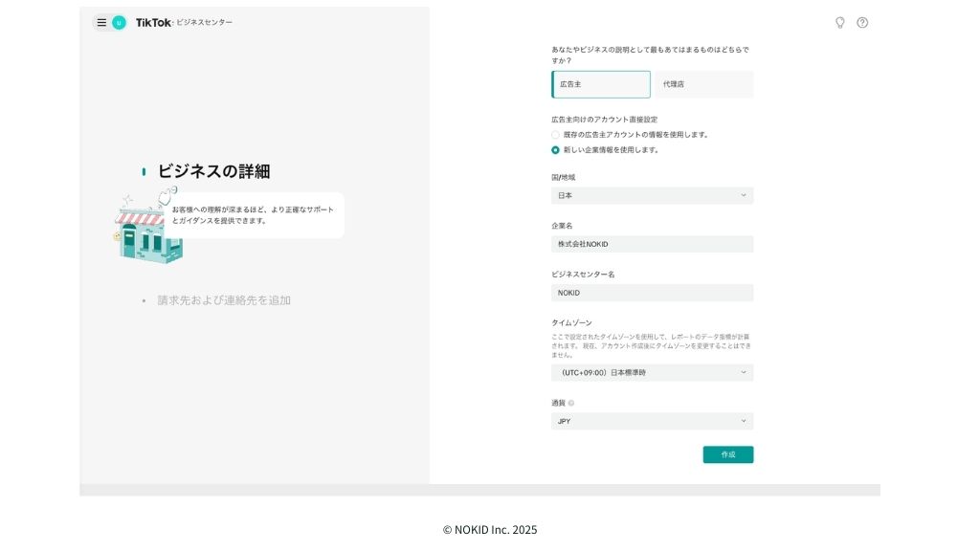Open the lightbulb tips icon

840,23
